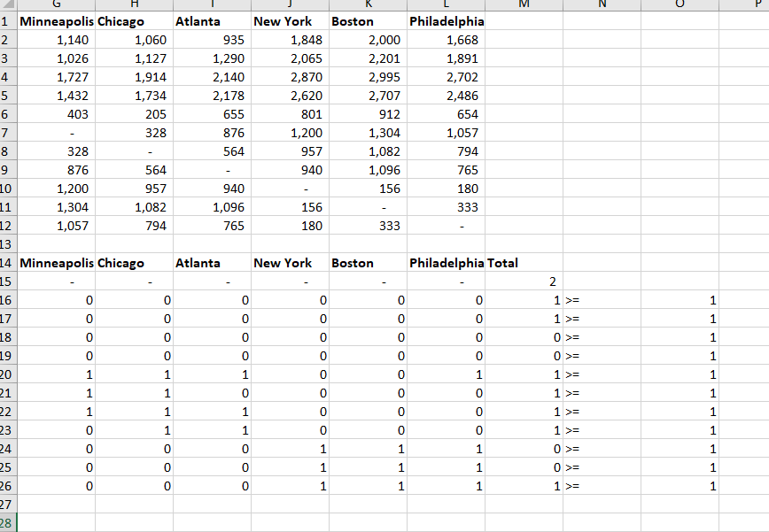Select the Philadelphia value 333 in row 11
This screenshot has height=532, width=769.
446,207
